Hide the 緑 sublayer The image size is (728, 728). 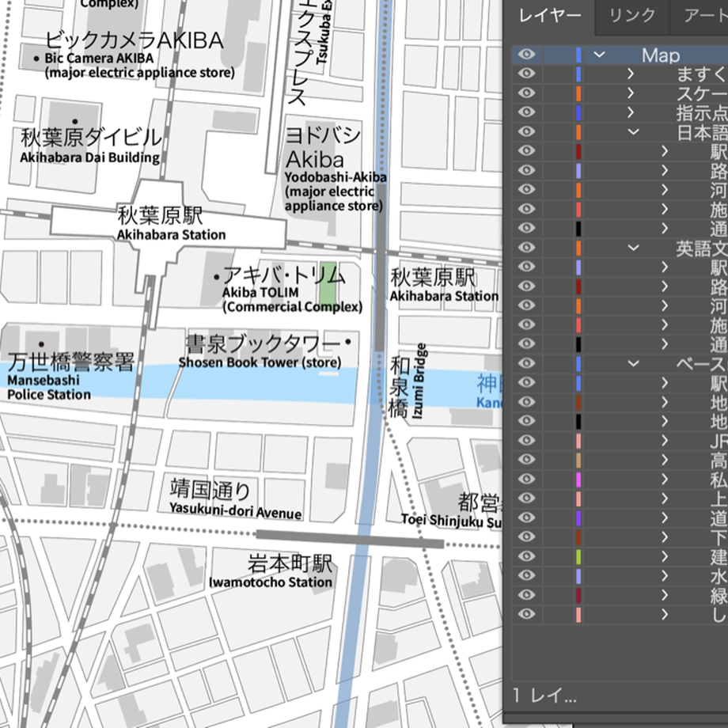pos(526,595)
